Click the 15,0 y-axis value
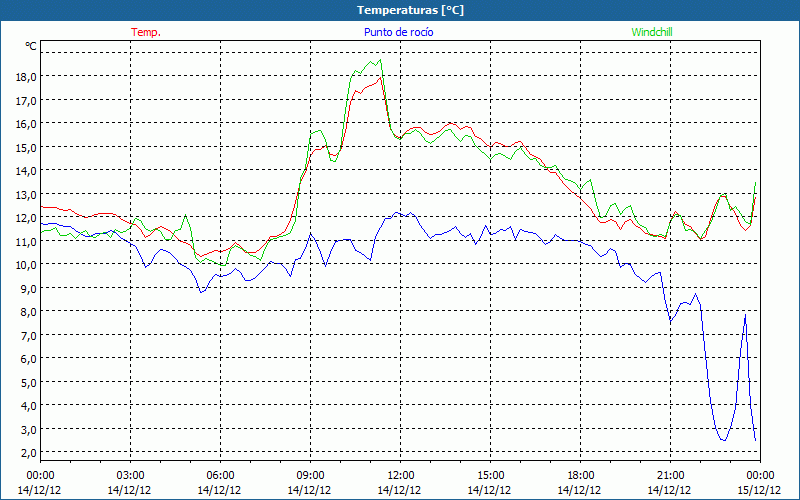Image resolution: width=800 pixels, height=500 pixels. (27, 147)
